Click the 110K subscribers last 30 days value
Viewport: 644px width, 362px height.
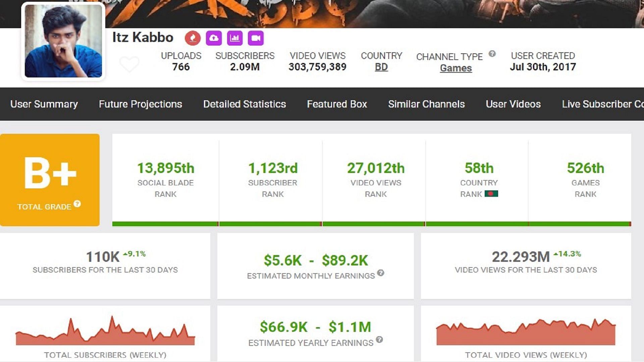click(103, 257)
